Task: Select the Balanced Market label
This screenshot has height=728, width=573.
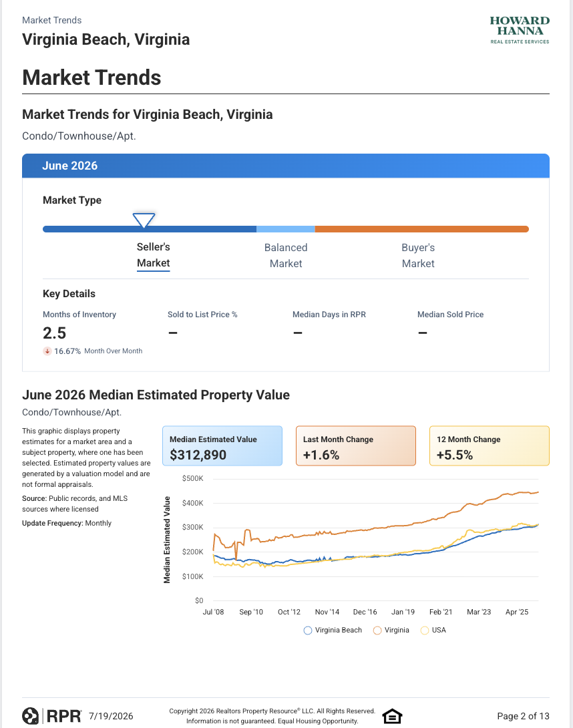Action: [x=286, y=255]
